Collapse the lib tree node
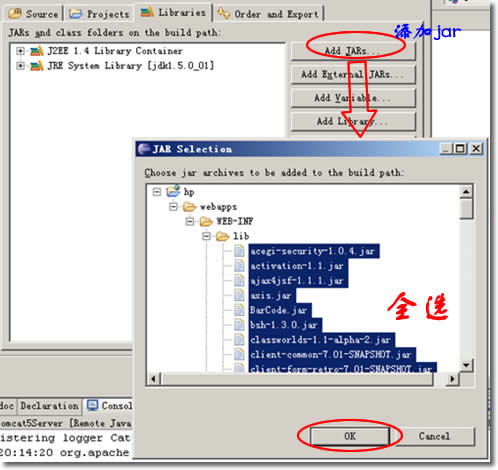The height and width of the screenshot is (470, 498). [206, 236]
